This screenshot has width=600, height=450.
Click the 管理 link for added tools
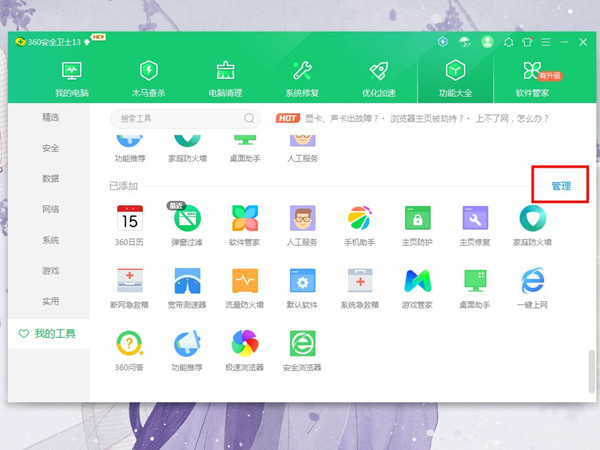(561, 187)
